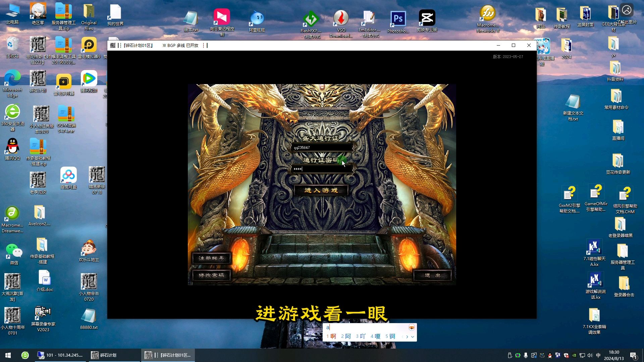Switch to 碎石计划 taskbar item

[x=114, y=355]
